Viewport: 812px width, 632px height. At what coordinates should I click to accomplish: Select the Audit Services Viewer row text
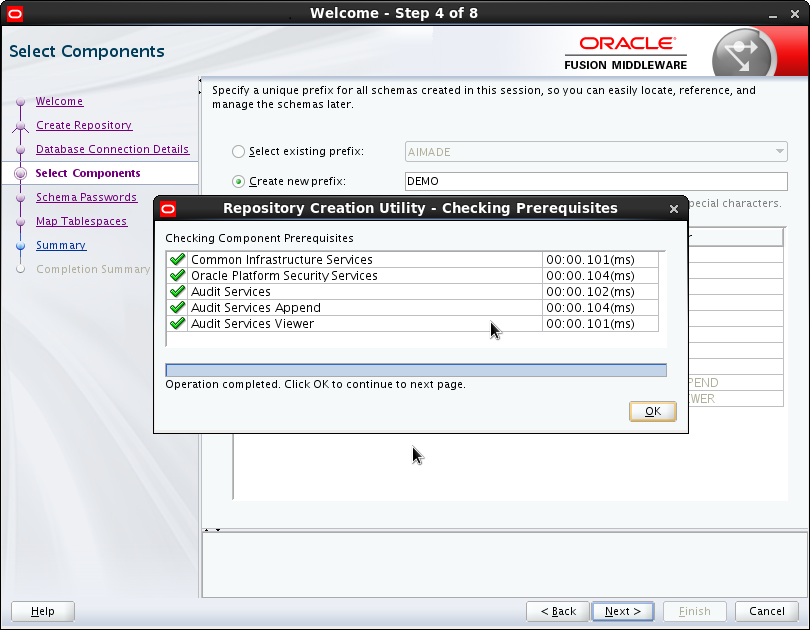pos(253,324)
